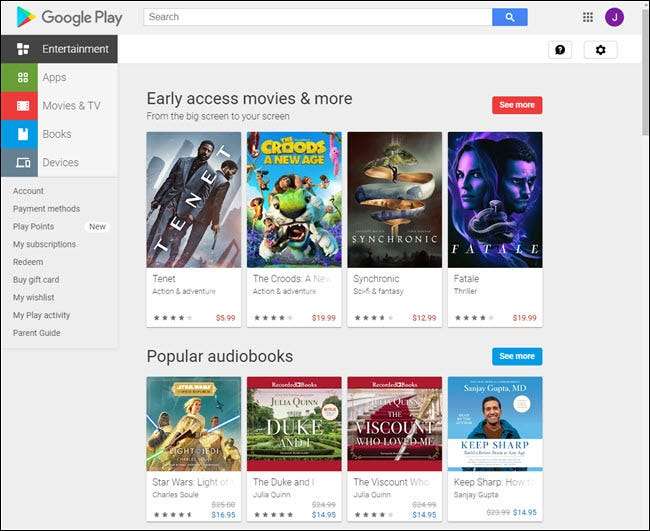The image size is (650, 531).
Task: Click the Early access movies & more heading
Action: point(250,99)
